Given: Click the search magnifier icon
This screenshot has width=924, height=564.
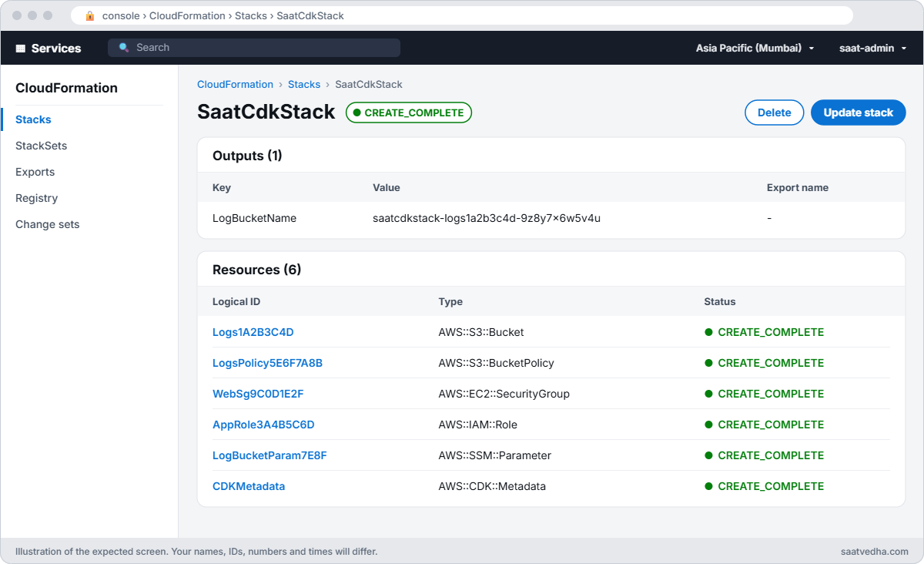Looking at the screenshot, I should [123, 48].
